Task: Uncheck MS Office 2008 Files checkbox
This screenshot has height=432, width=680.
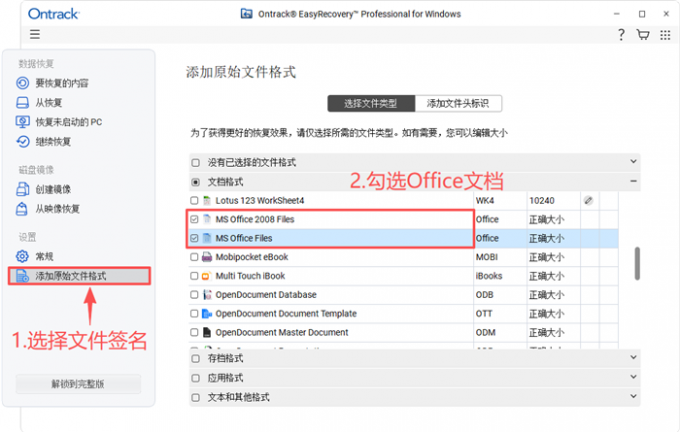Action: pos(194,219)
